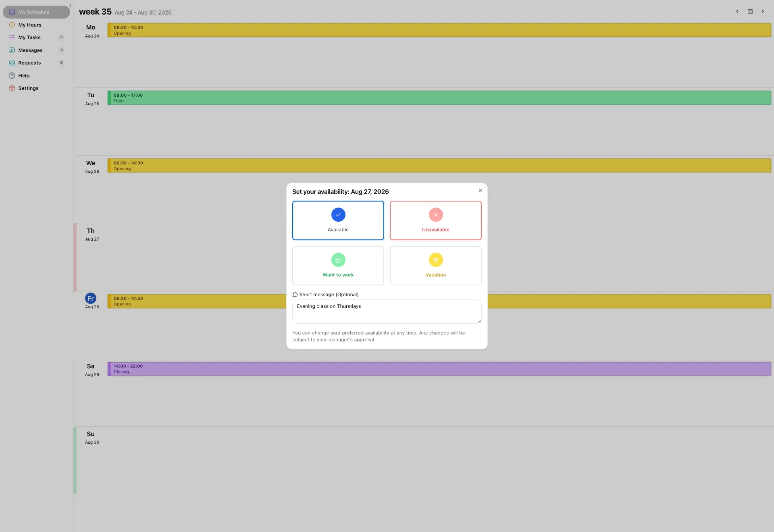Click the short message text field
This screenshot has height=532, width=774.
(387, 311)
